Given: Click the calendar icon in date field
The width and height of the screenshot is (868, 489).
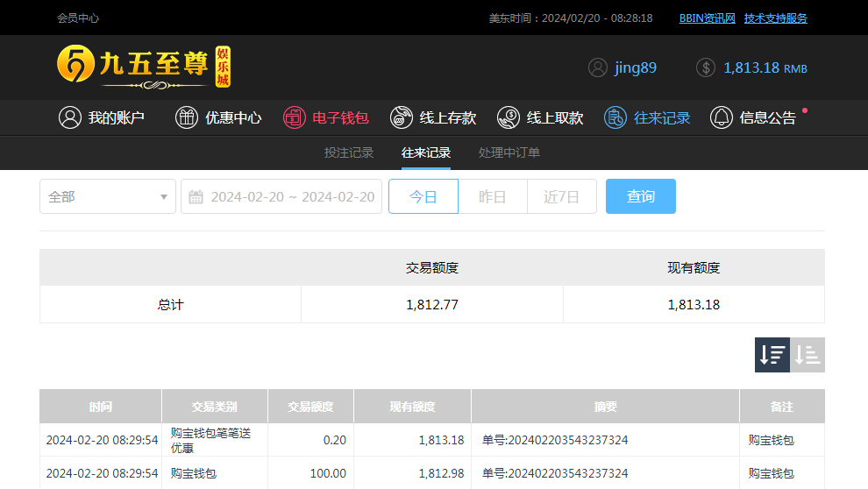Looking at the screenshot, I should click(196, 196).
